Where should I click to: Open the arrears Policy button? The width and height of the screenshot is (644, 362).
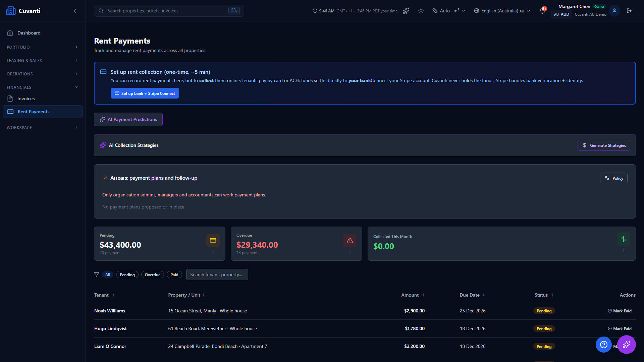(x=613, y=178)
